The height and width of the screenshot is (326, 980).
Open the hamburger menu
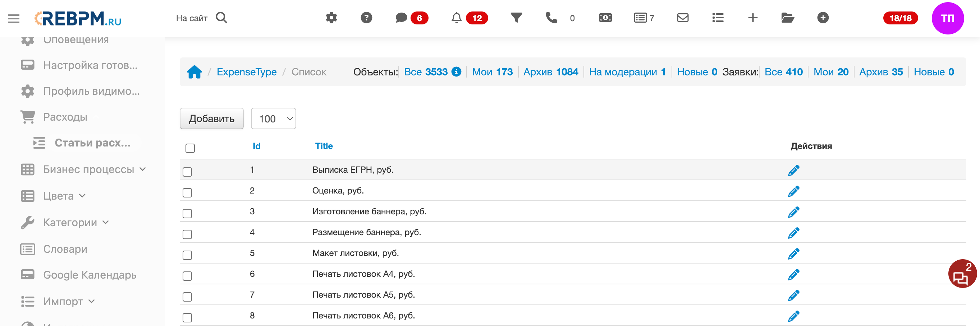pyautogui.click(x=14, y=18)
